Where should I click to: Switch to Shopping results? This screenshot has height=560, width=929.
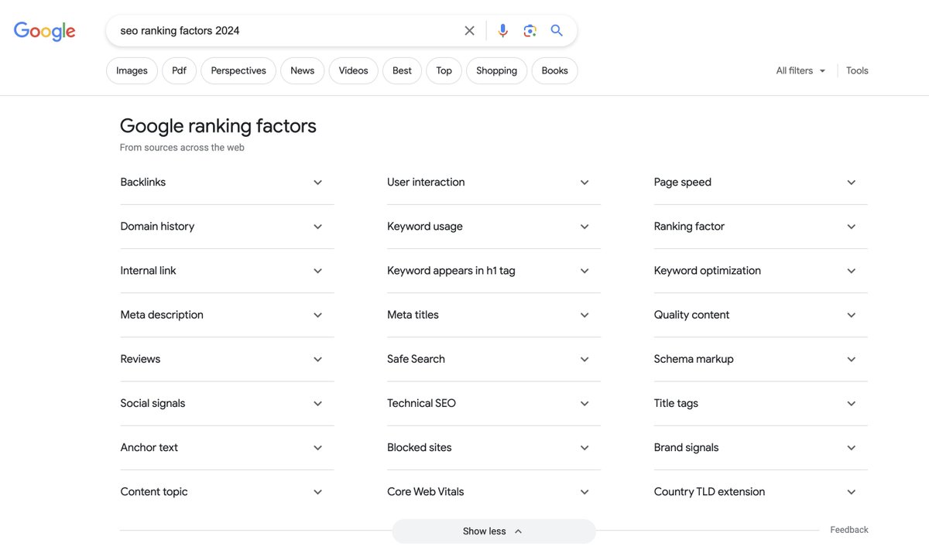coord(496,70)
